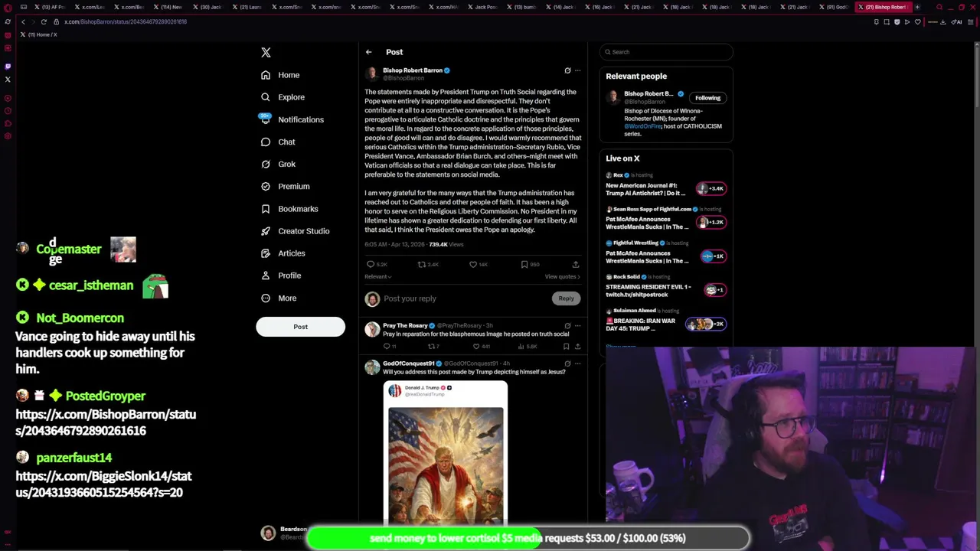Repost Pray The Rosary reply showing 7
The height and width of the screenshot is (551, 980).
coord(432,347)
